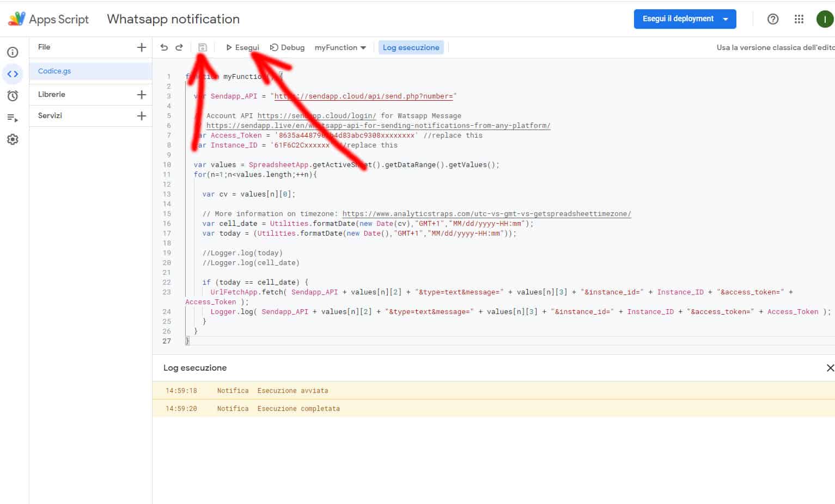Save project with the floppy disk icon
The height and width of the screenshot is (504, 835).
click(203, 47)
